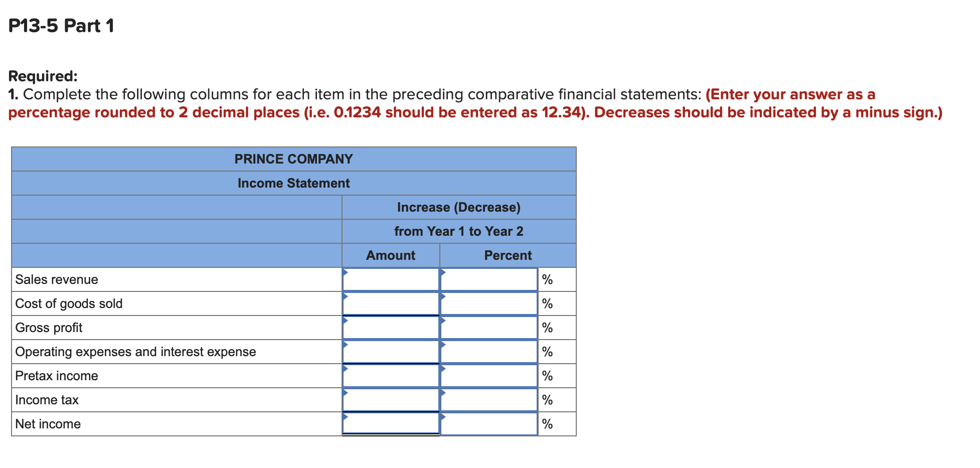
Task: Click the PRINCE COMPANY header cell
Action: (x=293, y=159)
